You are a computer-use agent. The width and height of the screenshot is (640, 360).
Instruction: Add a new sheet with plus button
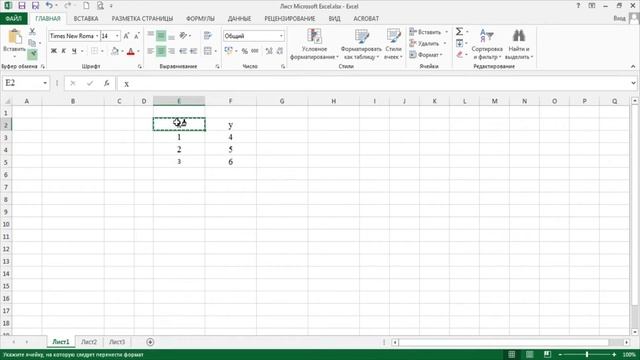(x=150, y=342)
